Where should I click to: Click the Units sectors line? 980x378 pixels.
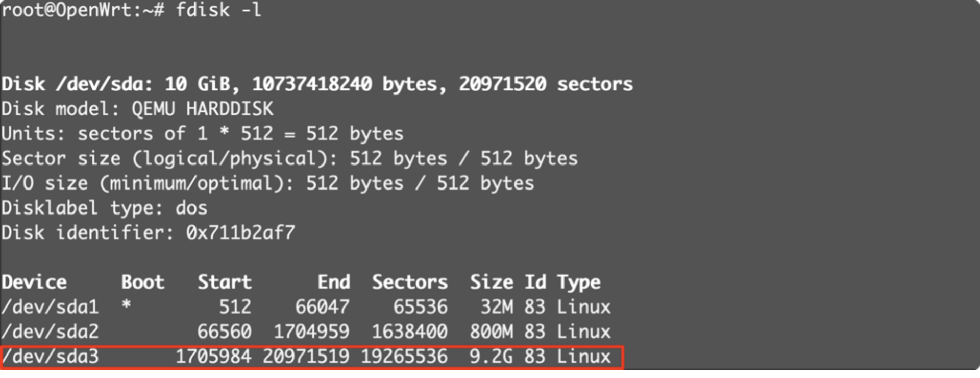(202, 134)
